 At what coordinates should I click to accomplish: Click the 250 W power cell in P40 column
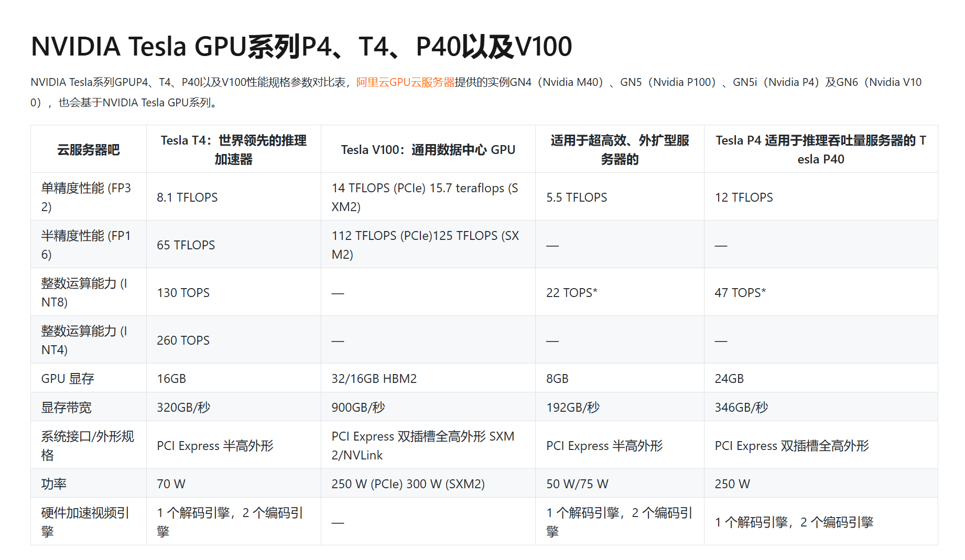821,484
